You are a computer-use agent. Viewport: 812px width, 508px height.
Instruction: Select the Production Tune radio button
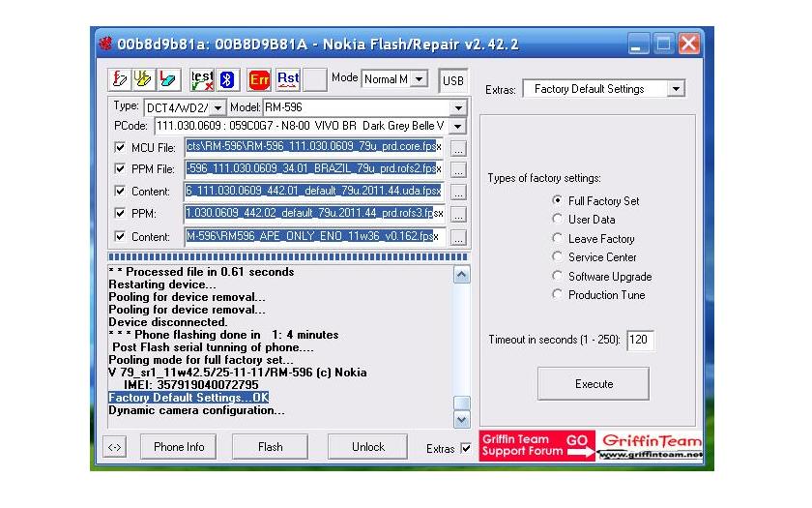click(557, 294)
